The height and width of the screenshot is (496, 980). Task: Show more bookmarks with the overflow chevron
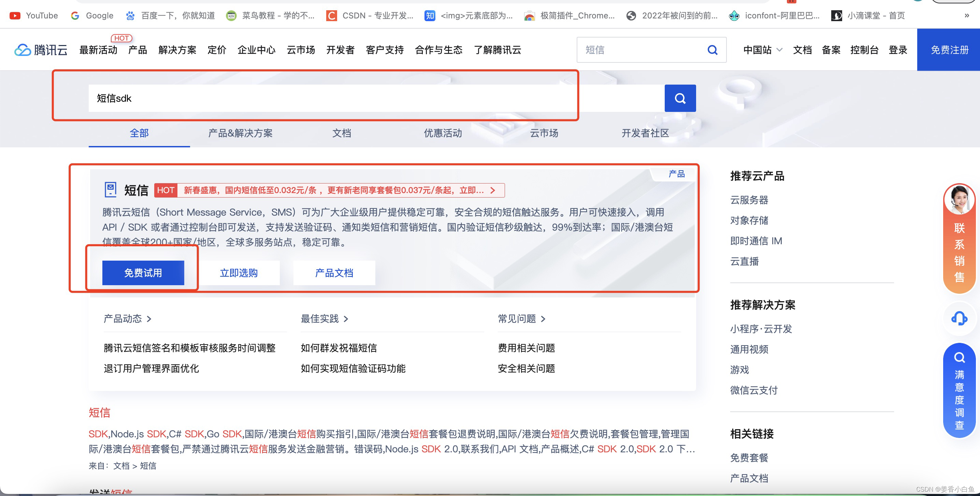[x=967, y=16]
